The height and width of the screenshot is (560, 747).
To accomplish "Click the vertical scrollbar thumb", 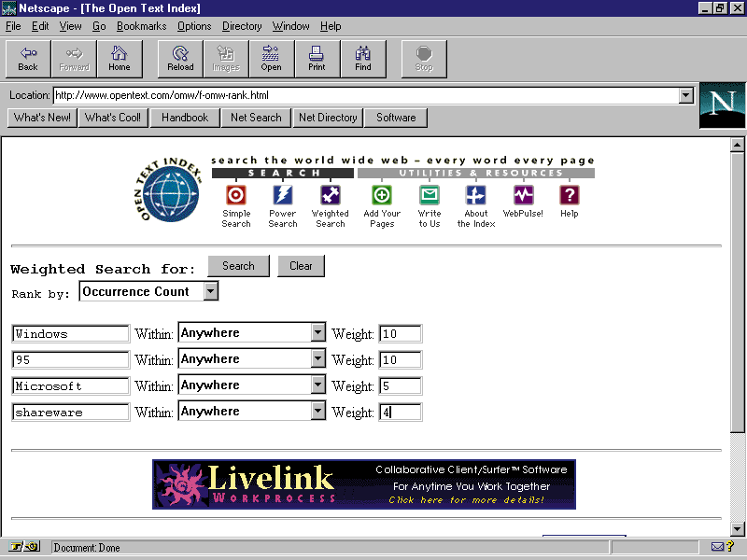I will (x=737, y=292).
